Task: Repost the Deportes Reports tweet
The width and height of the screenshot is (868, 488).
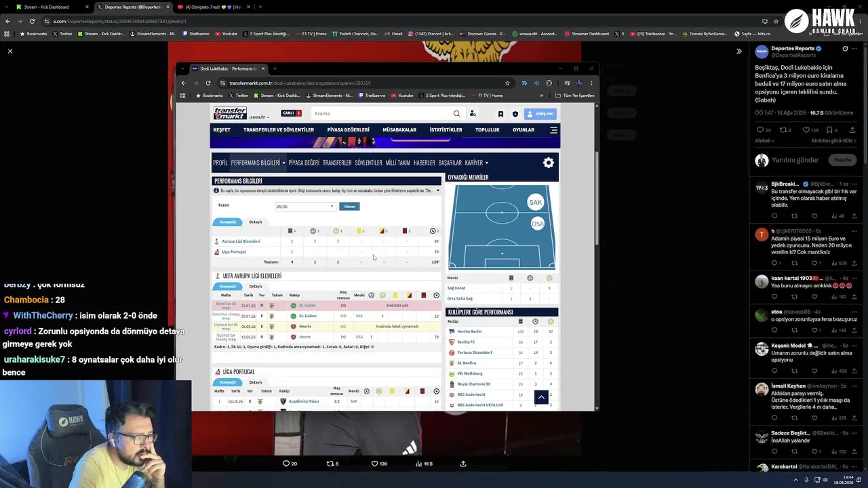Action: pyautogui.click(x=785, y=130)
